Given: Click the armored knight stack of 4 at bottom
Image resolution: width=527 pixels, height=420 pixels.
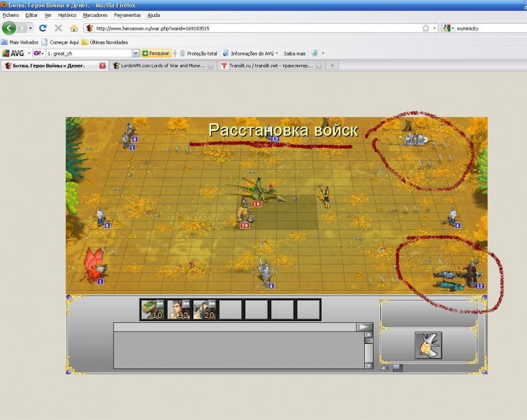Looking at the screenshot, I should click(265, 273).
